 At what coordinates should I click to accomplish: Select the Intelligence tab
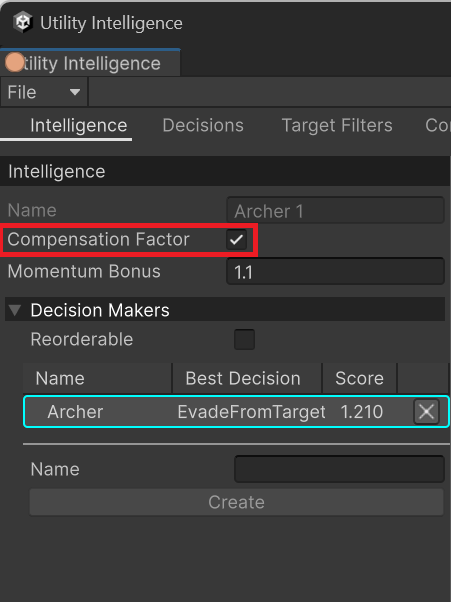pyautogui.click(x=79, y=125)
